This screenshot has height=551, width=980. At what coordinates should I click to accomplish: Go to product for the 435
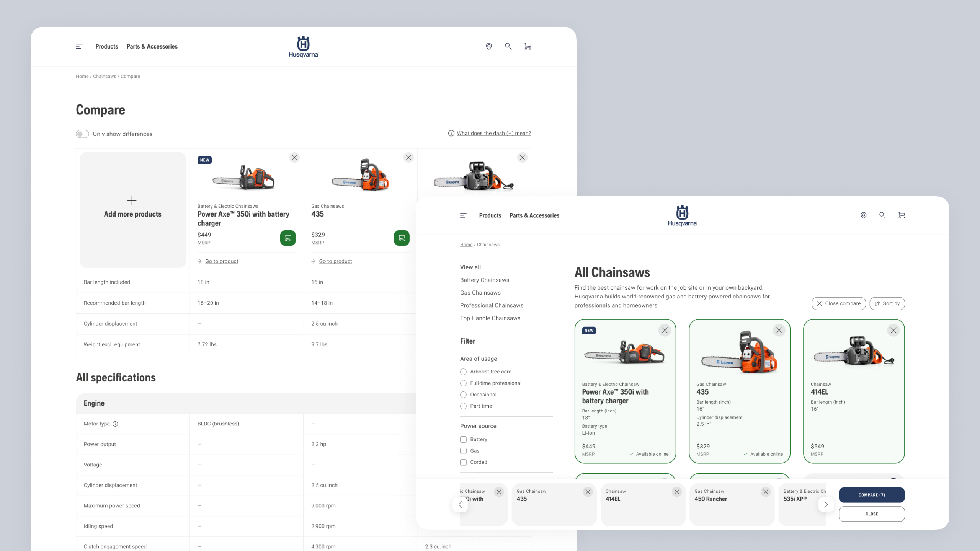pos(335,261)
